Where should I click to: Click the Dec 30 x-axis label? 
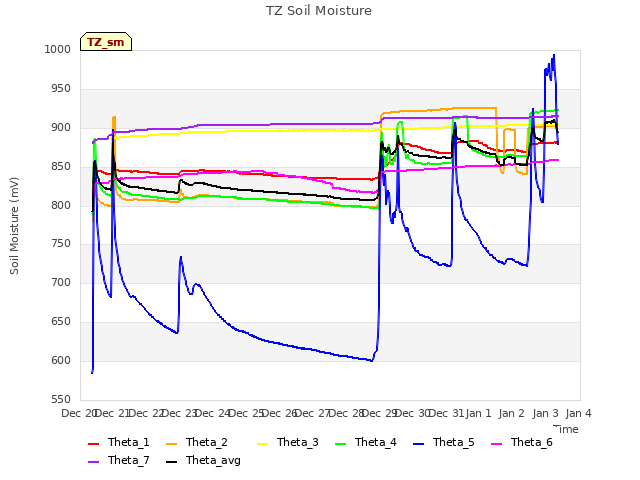tap(413, 413)
